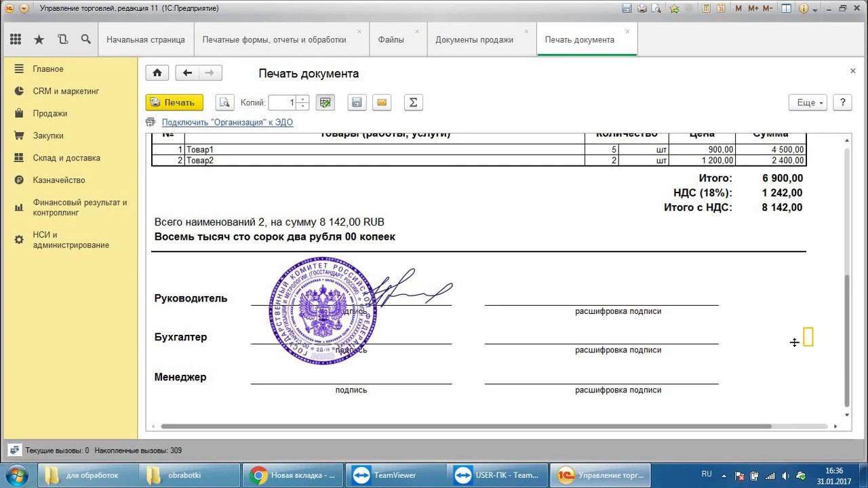Screen dimensions: 868x488
Task: Open the Продажи section
Action: tap(50, 113)
